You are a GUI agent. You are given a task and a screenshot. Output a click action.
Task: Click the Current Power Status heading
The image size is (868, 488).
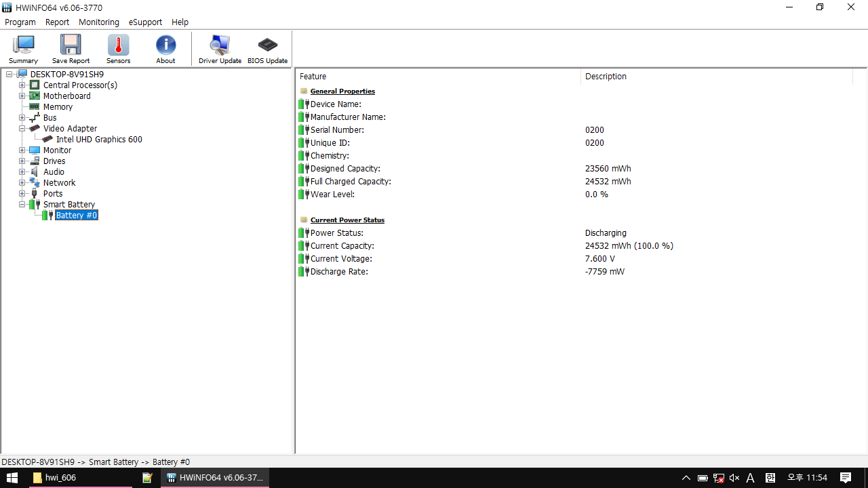tap(347, 220)
